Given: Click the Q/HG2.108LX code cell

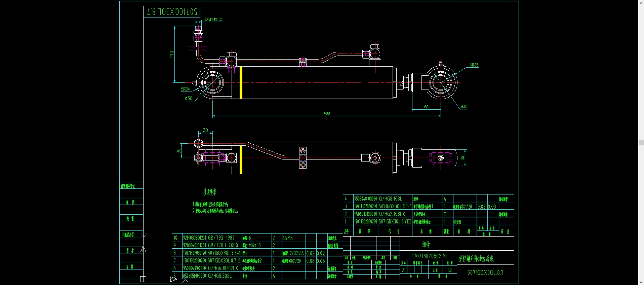Looking at the screenshot, I should click(x=392, y=214).
